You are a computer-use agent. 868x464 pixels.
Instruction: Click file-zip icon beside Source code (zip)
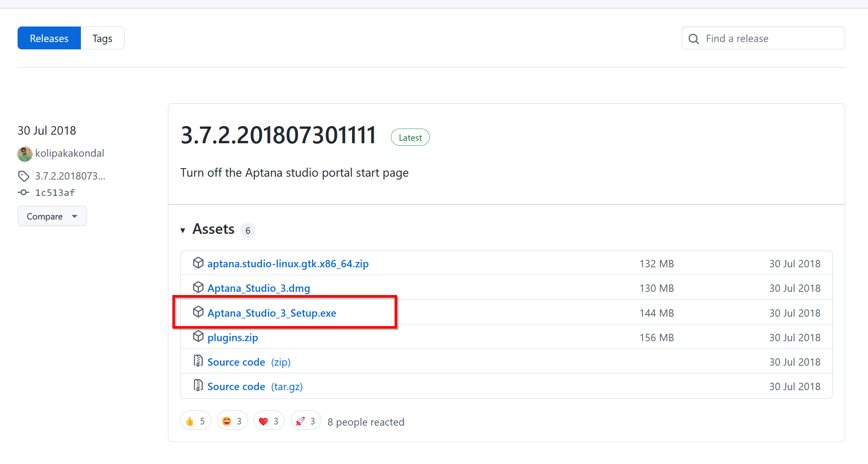(x=198, y=361)
